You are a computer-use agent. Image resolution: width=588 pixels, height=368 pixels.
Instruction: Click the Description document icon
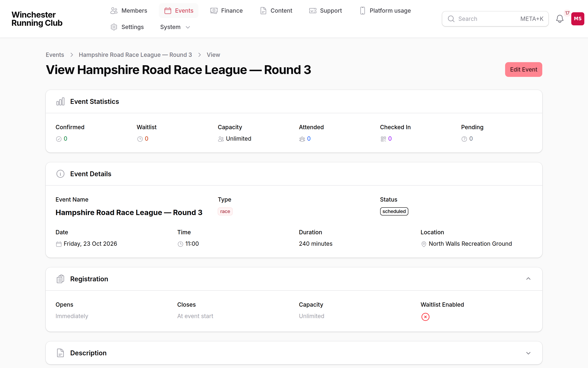coord(60,353)
